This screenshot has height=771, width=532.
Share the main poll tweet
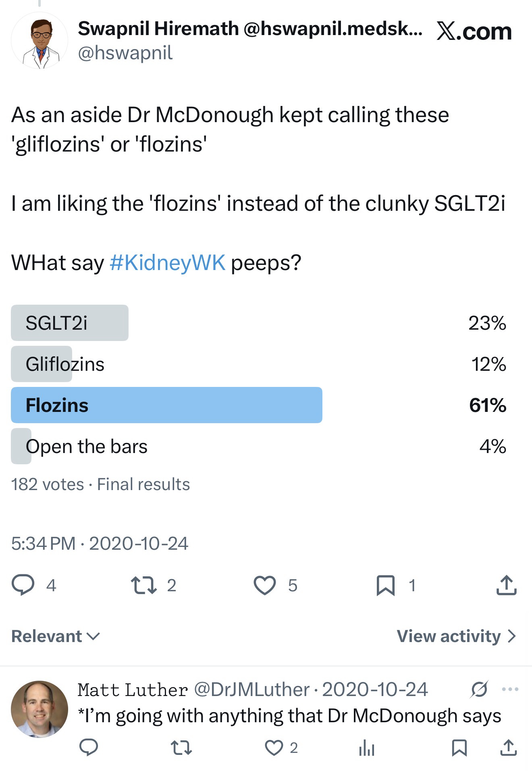point(506,585)
